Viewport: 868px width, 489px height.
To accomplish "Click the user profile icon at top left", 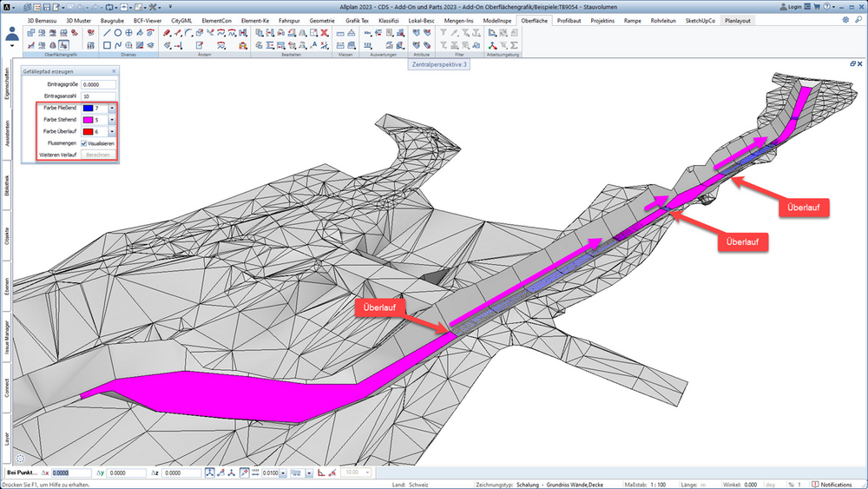I will (x=12, y=35).
